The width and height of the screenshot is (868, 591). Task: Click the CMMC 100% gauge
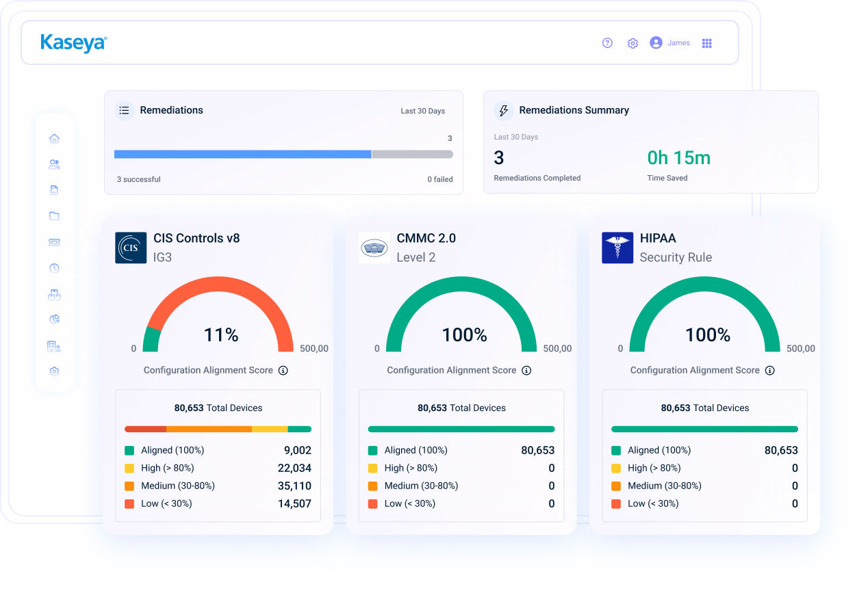coord(461,315)
